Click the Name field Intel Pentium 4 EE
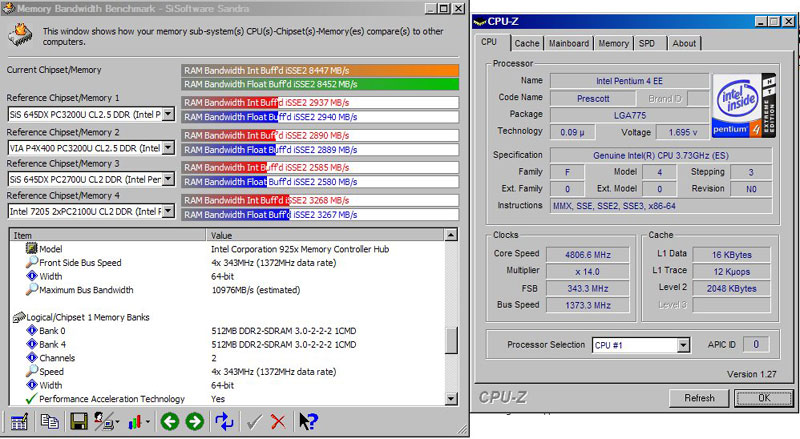The width and height of the screenshot is (800, 439). click(630, 81)
